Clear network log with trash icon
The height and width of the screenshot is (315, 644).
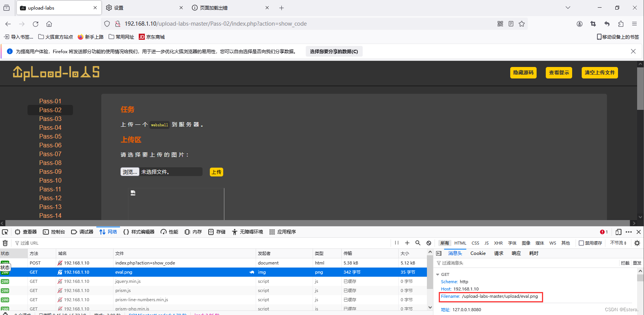5,243
